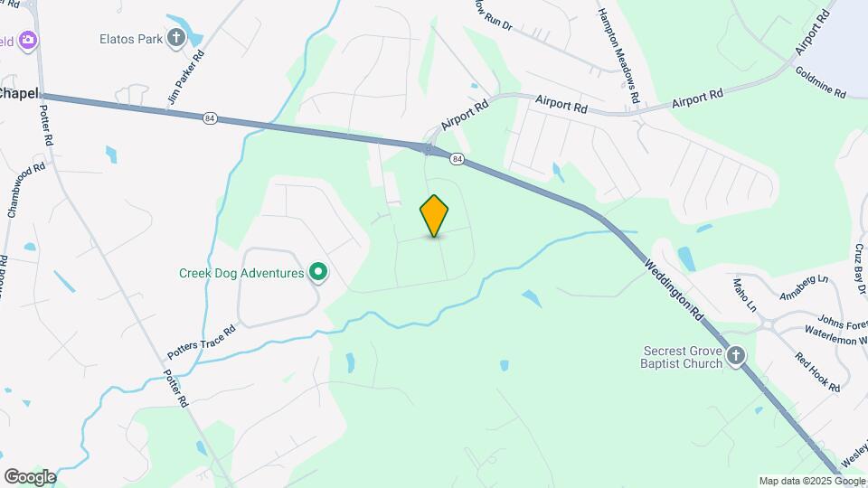Image resolution: width=868 pixels, height=488 pixels.
Task: Select the Goldmine Rd label
Action: pos(821,82)
